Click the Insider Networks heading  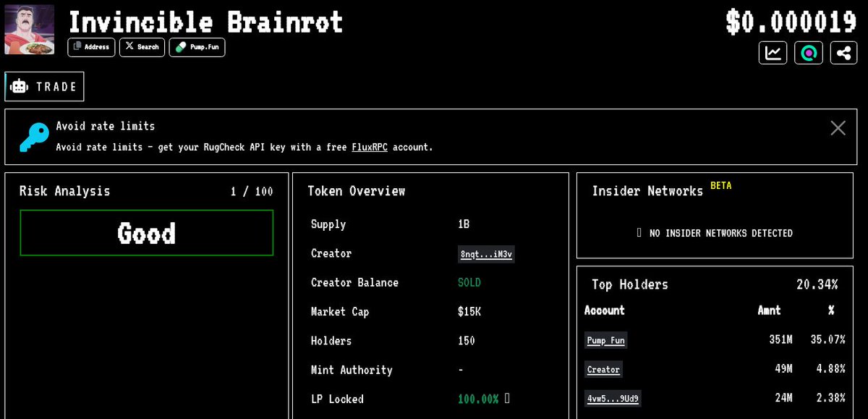tap(647, 191)
